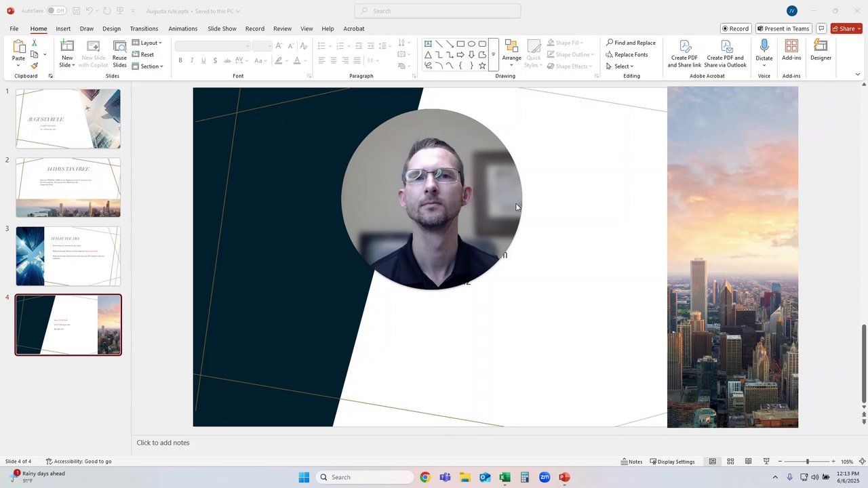Click the Format Painter brush icon

34,66
